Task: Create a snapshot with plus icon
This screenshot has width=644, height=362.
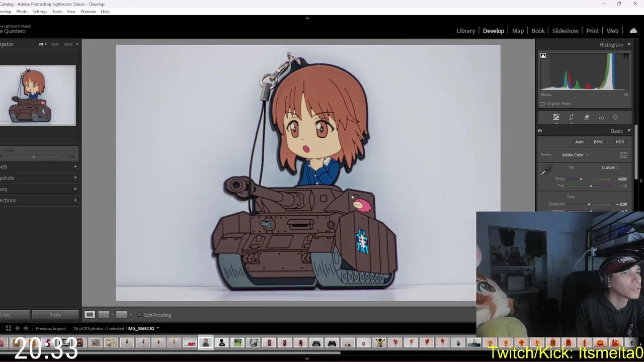Action: pos(75,177)
